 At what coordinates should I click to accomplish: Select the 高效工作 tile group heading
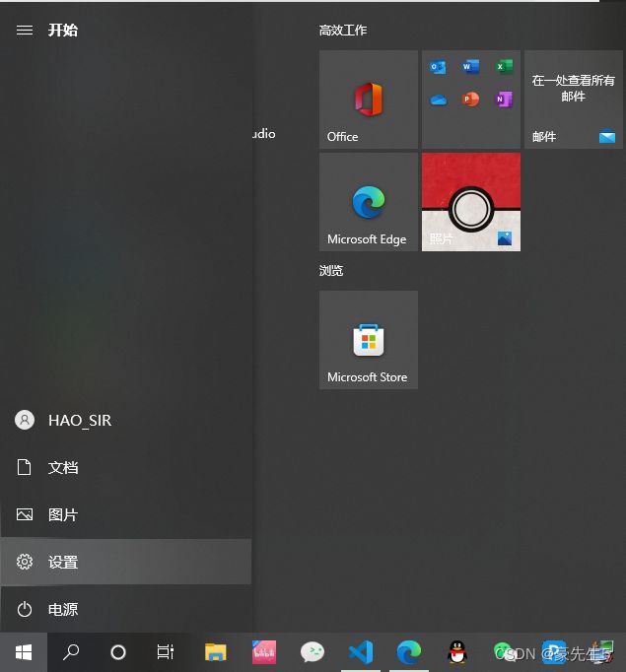343,30
